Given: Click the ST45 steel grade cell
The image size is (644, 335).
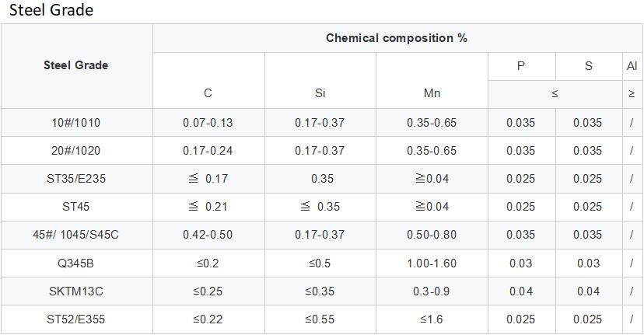Looking at the screenshot, I should tap(76, 207).
